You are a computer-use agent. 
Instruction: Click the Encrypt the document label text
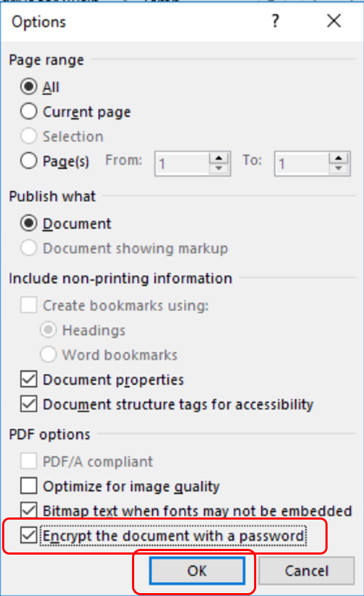[x=173, y=535]
